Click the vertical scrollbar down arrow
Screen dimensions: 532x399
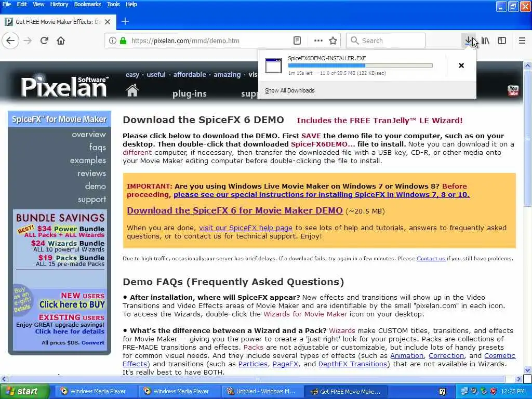point(527,369)
